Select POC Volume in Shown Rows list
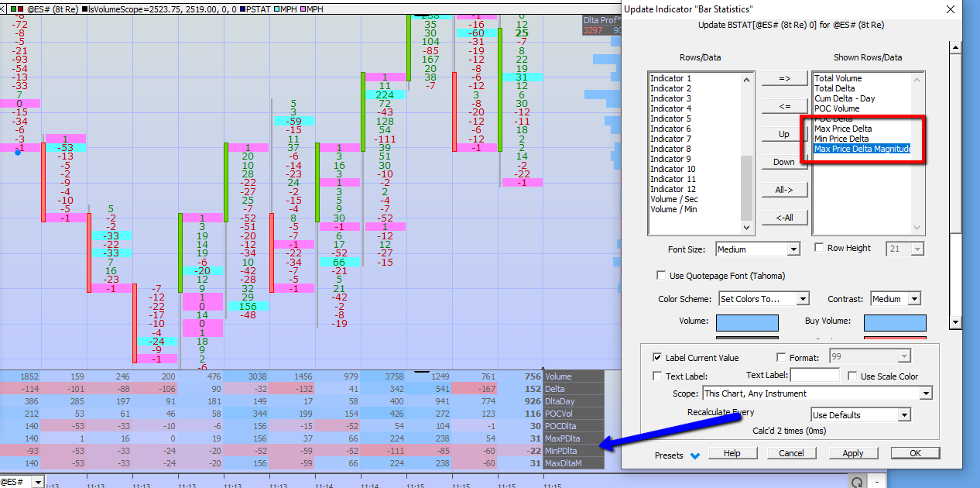The image size is (980, 488). click(837, 108)
